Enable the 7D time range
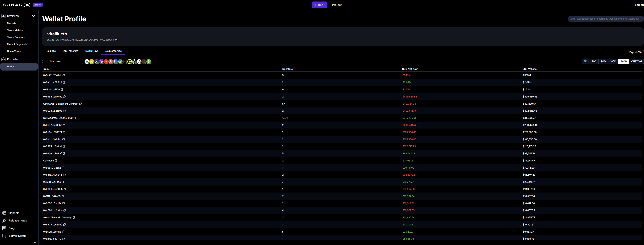644x245 pixels. point(585,61)
